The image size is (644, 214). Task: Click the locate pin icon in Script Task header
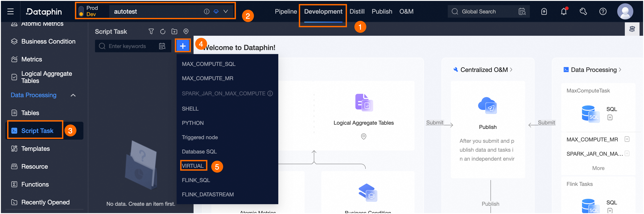(186, 31)
